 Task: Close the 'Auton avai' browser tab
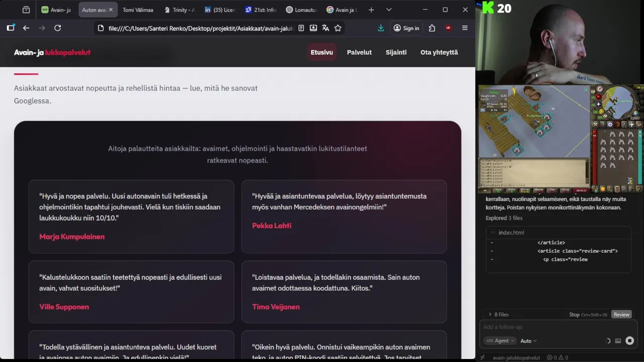[111, 10]
